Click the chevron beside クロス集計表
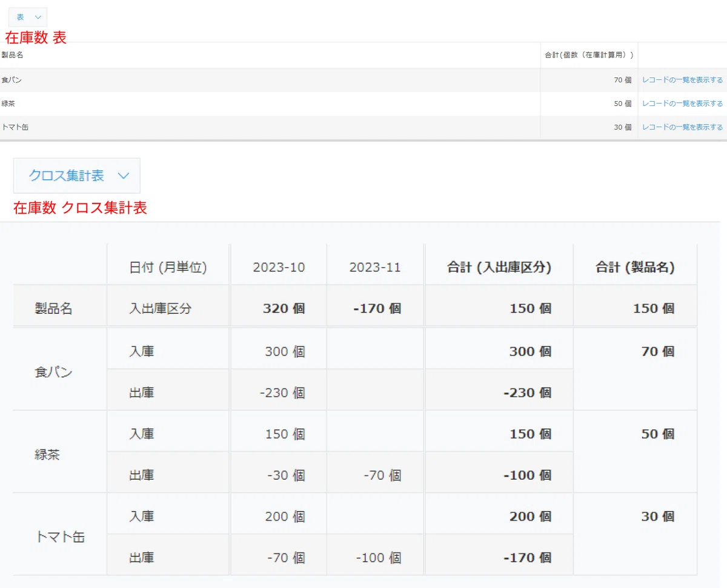This screenshot has height=588, width=727. pos(124,176)
